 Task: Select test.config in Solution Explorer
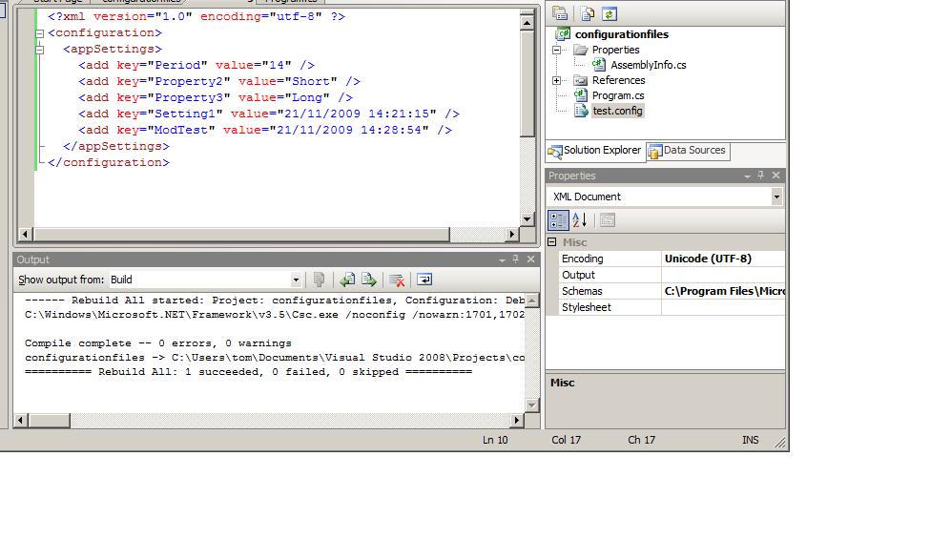617,111
